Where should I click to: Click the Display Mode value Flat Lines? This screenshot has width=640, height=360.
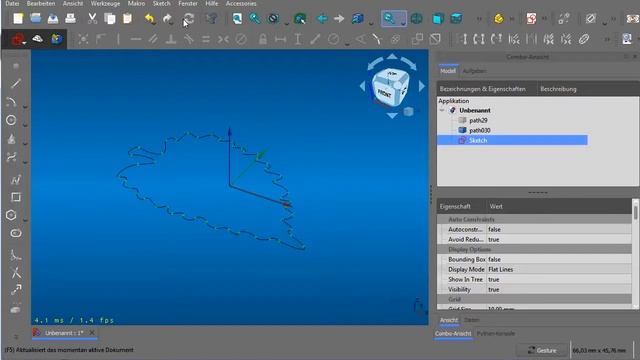click(500, 269)
